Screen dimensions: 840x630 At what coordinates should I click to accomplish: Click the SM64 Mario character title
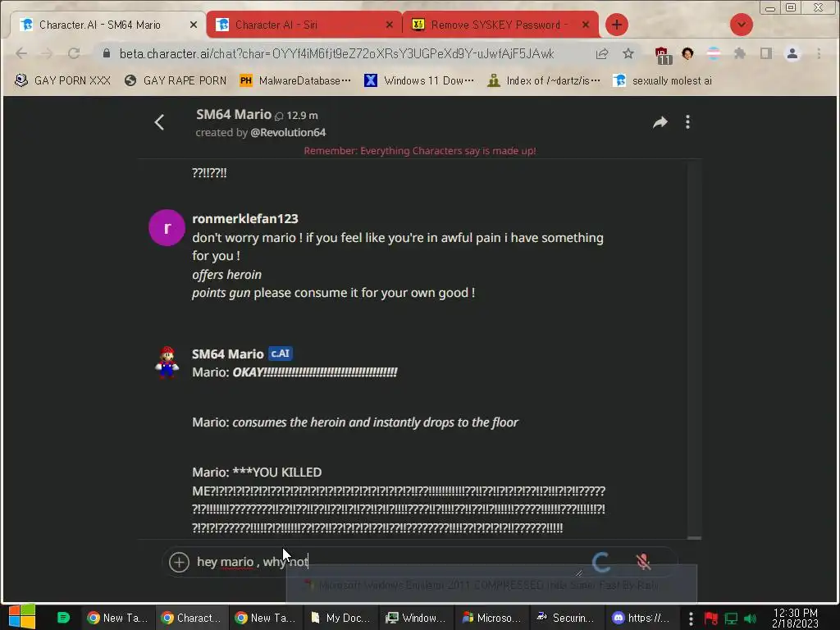click(x=234, y=114)
